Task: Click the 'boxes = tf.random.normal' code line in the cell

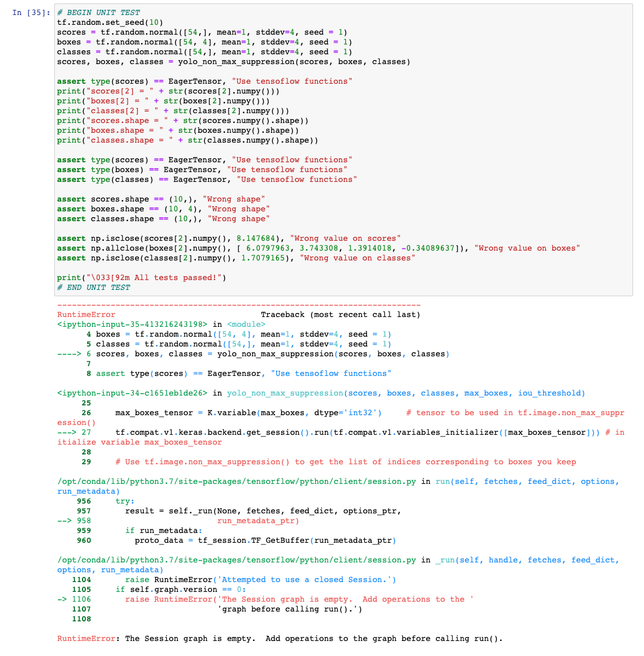Action: (x=204, y=42)
